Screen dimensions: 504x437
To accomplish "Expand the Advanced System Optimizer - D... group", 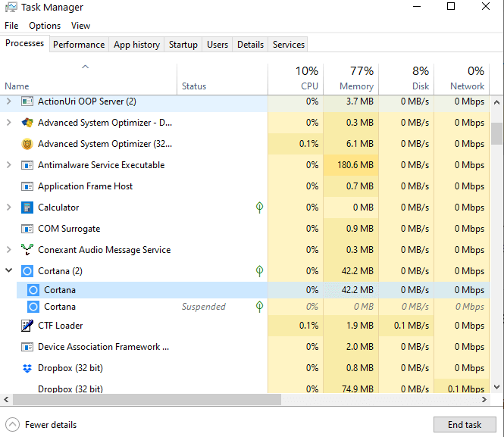I will pos(9,123).
